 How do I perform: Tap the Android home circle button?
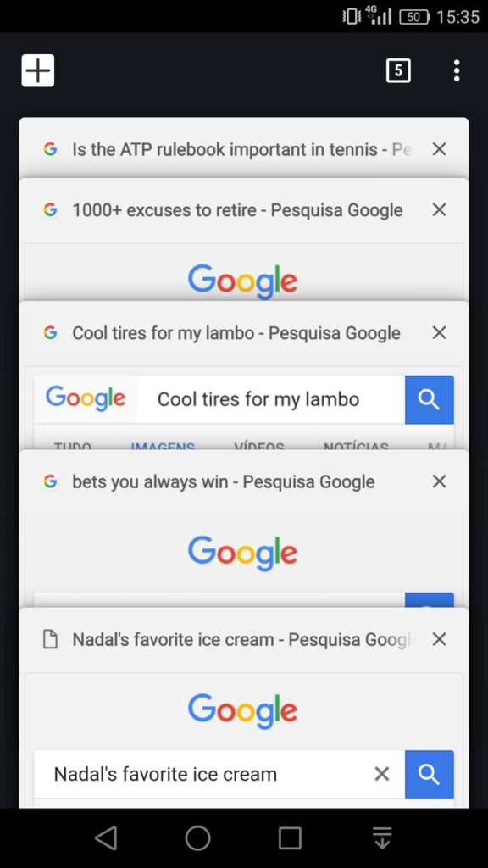point(198,837)
